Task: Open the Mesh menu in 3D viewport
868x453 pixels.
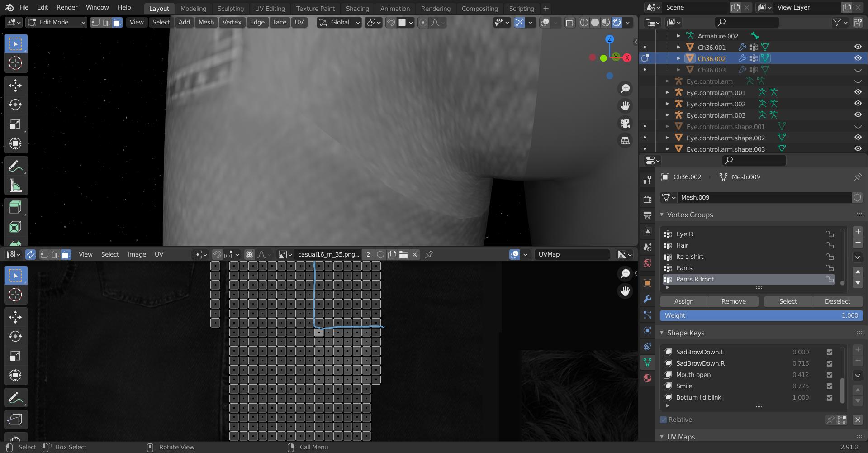Action: pyautogui.click(x=206, y=22)
